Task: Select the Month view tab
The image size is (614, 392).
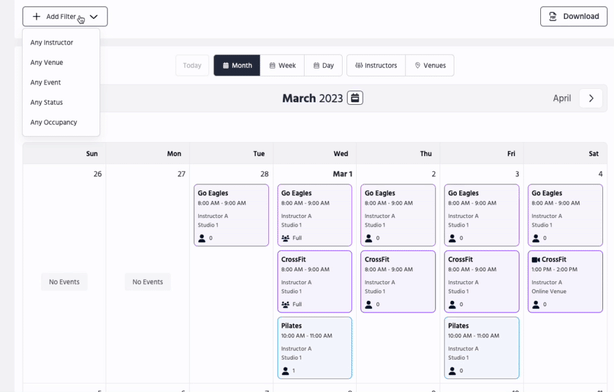Action: (237, 65)
